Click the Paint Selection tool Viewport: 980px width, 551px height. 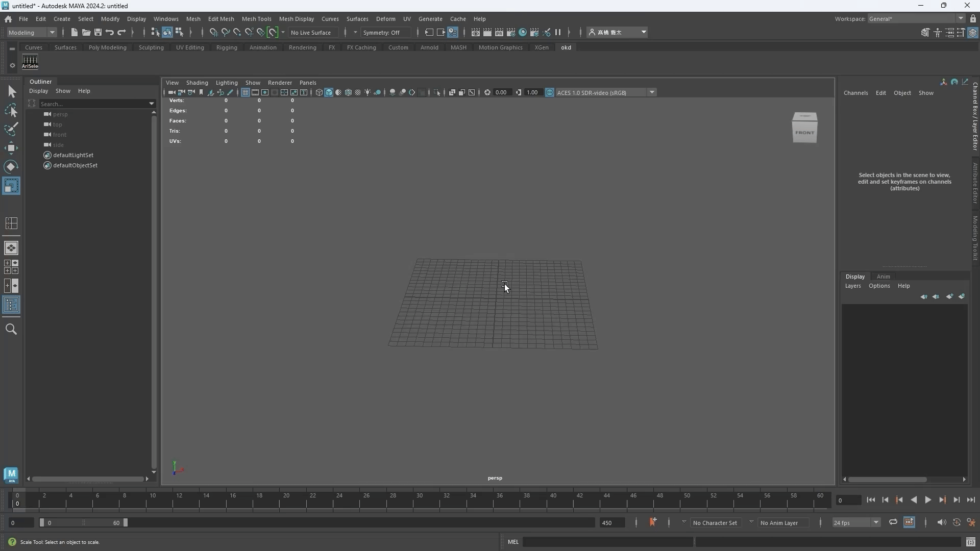click(x=11, y=129)
